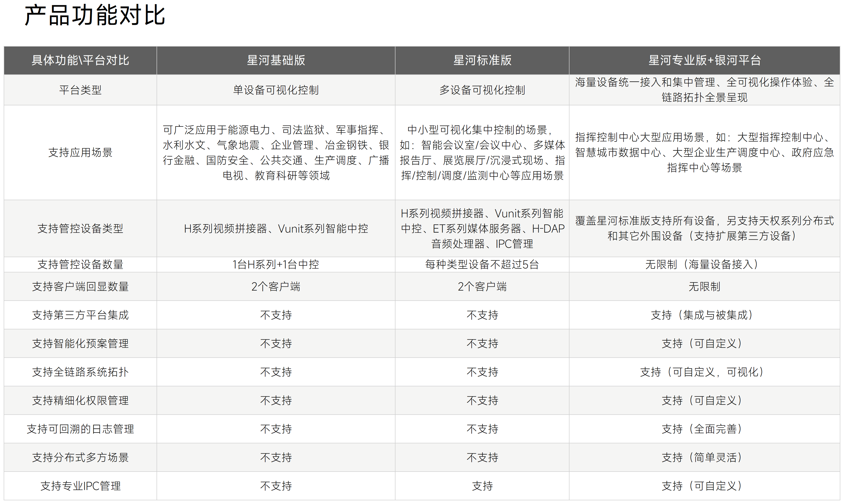This screenshot has width=844, height=504.
Task: Click the cell 无限制（海量设备接入）
Action: (x=705, y=265)
